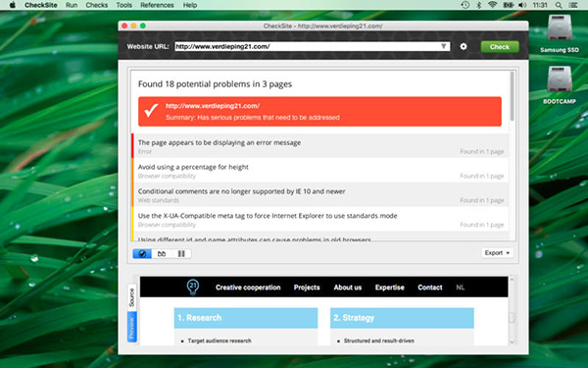Select the Preview side tab
The width and height of the screenshot is (588, 368).
coord(132,327)
